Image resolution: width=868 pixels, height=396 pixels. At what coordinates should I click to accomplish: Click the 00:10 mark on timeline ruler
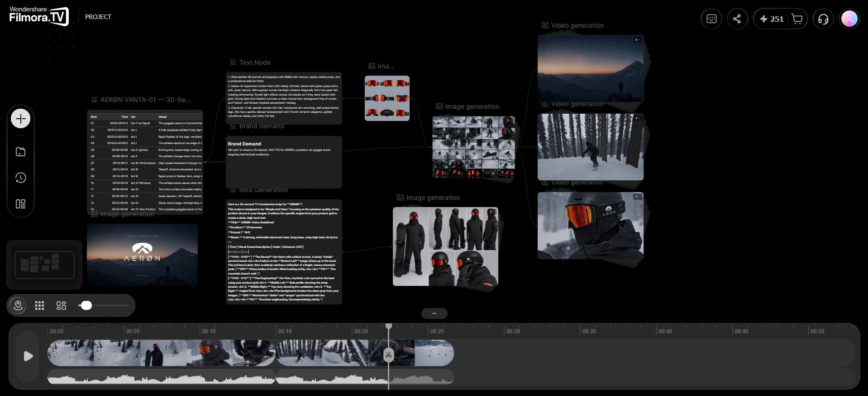pyautogui.click(x=209, y=331)
